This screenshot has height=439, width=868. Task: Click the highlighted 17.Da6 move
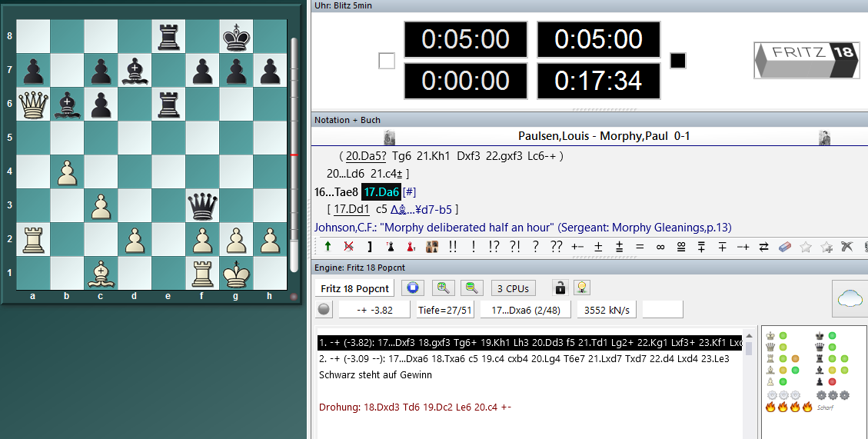[381, 191]
